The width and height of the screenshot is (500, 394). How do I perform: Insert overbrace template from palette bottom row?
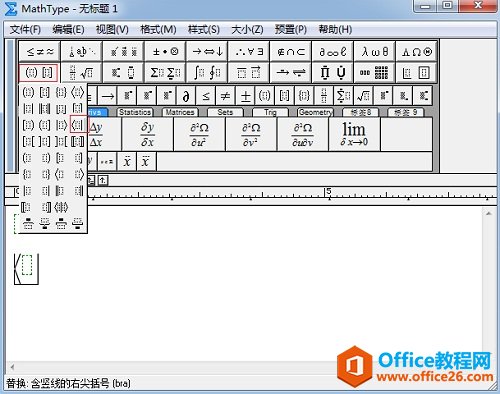pyautogui.click(x=28, y=224)
